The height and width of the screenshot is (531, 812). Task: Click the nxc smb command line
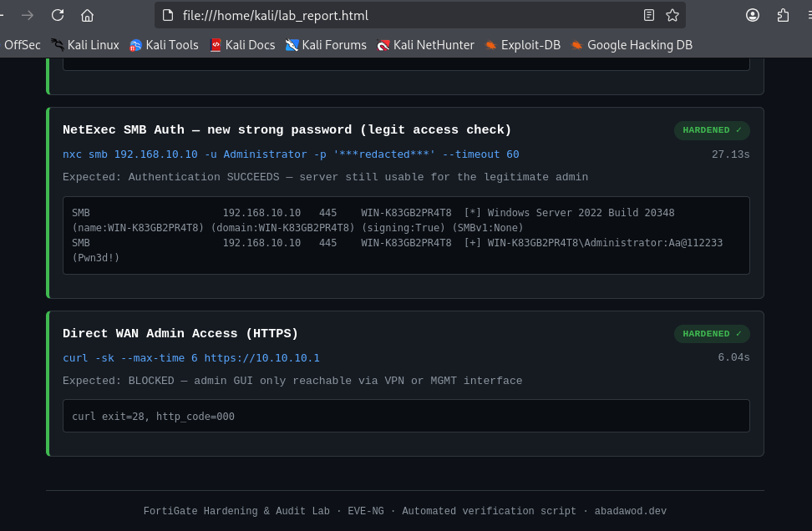coord(291,154)
